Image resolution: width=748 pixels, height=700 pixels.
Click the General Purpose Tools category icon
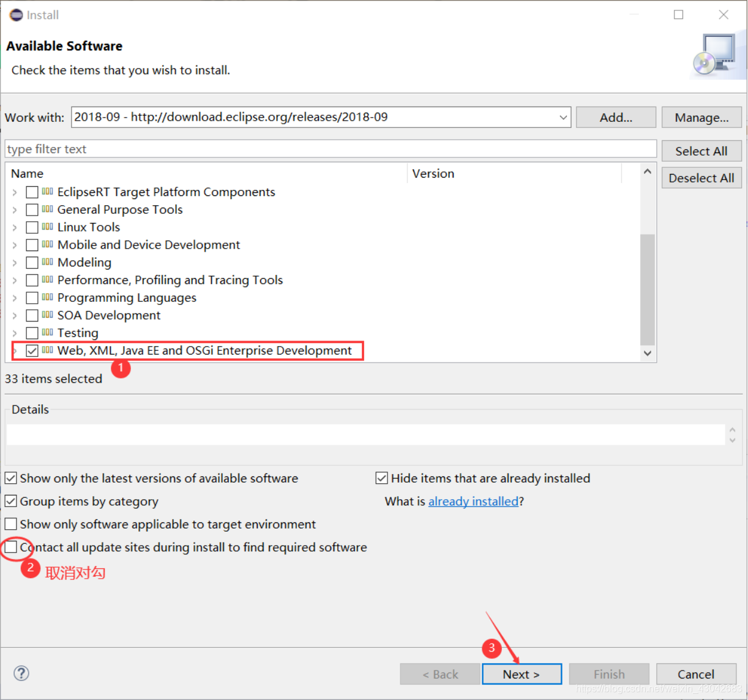tap(48, 209)
